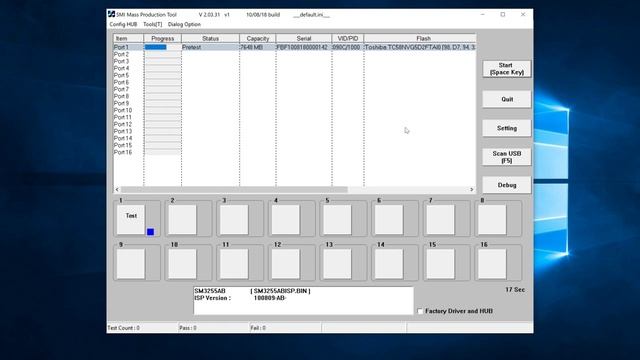Viewport: 640px width, 360px height.
Task: Click the slot 15 box
Action: (440, 264)
